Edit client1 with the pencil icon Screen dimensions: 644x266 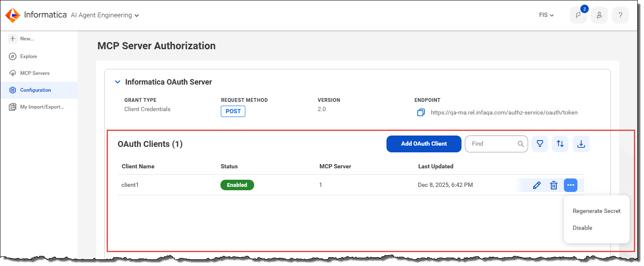tap(537, 185)
